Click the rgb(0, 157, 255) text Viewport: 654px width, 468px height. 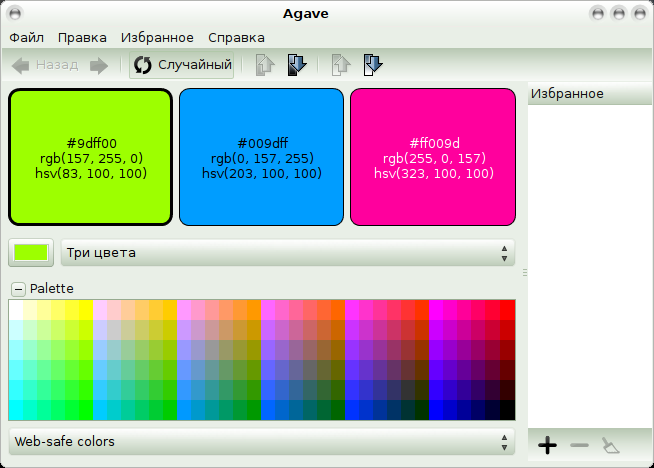pos(262,158)
